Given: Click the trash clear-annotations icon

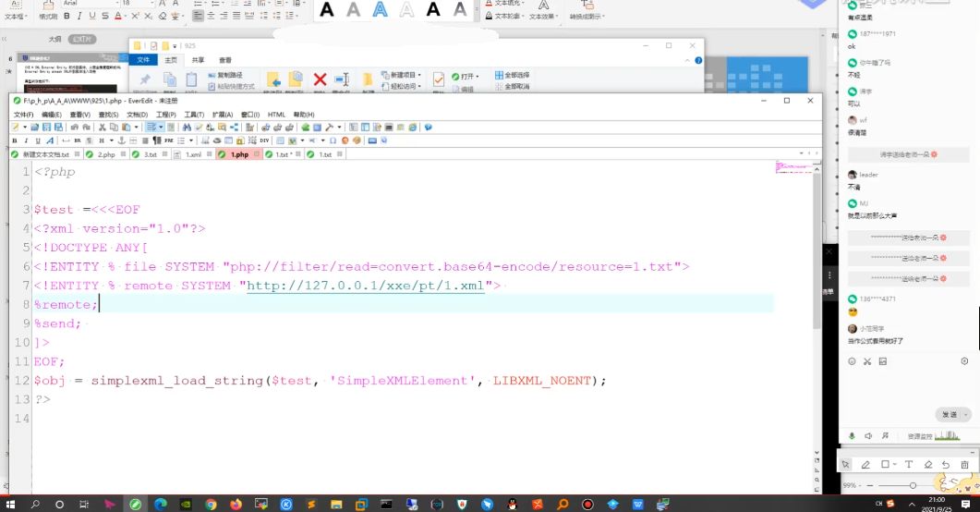Looking at the screenshot, I should (x=964, y=465).
